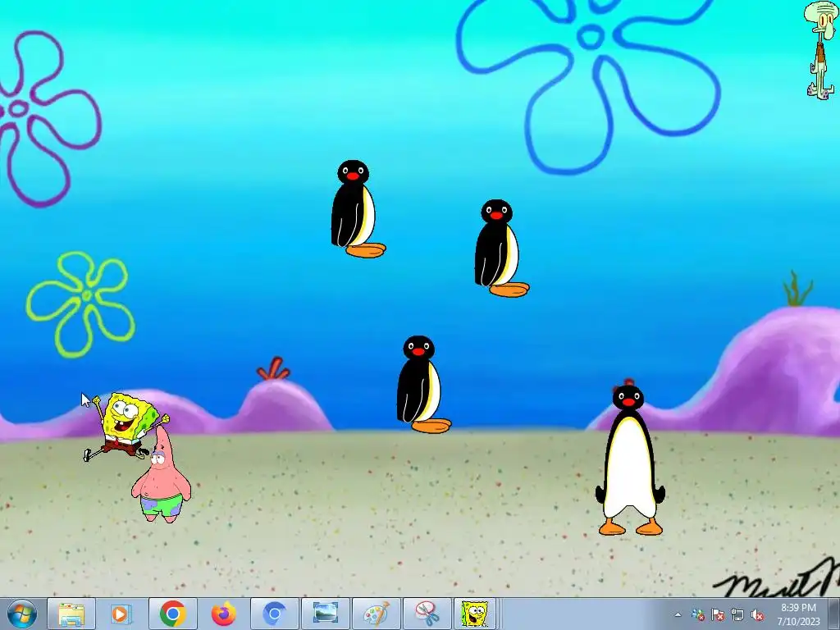The image size is (840, 630).
Task: Launch Windows Media Player from the taskbar
Action: point(121,614)
